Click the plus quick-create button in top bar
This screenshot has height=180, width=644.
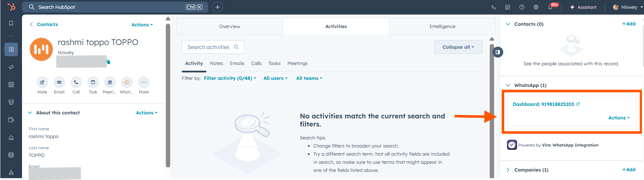[x=218, y=7]
